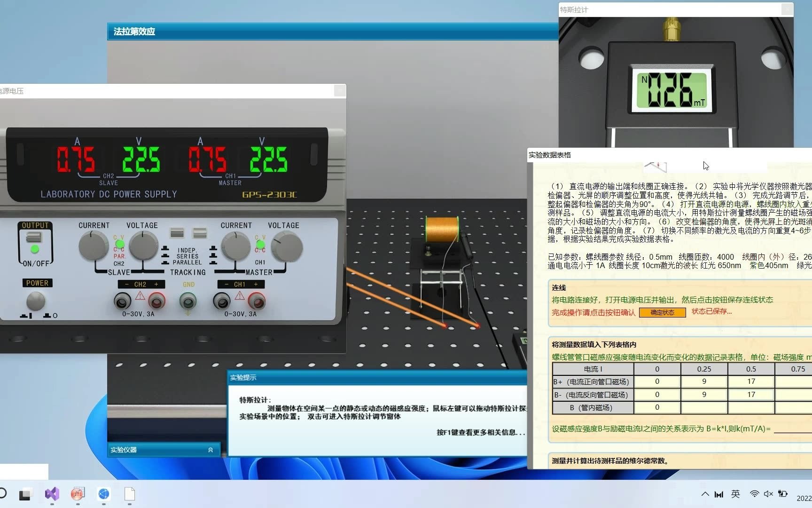
Task: Click the blank document icon on taskbar
Action: [x=130, y=494]
